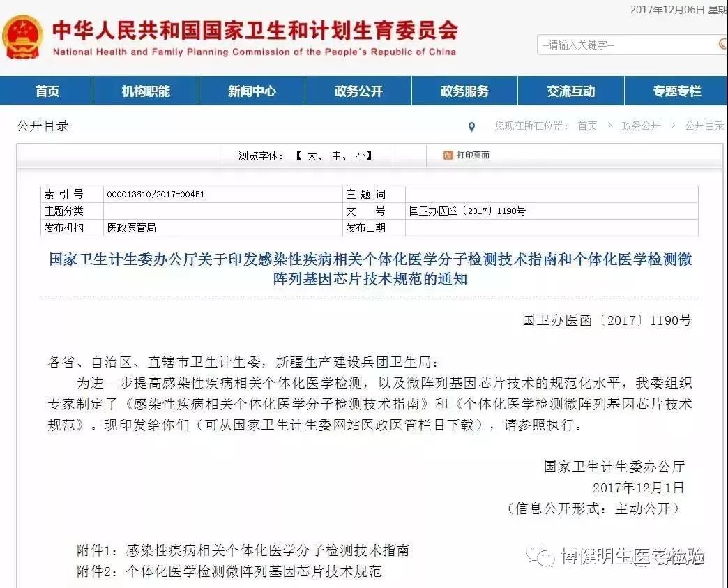Click the WeChat logo in the watermark
The height and width of the screenshot is (588, 728).
541,556
